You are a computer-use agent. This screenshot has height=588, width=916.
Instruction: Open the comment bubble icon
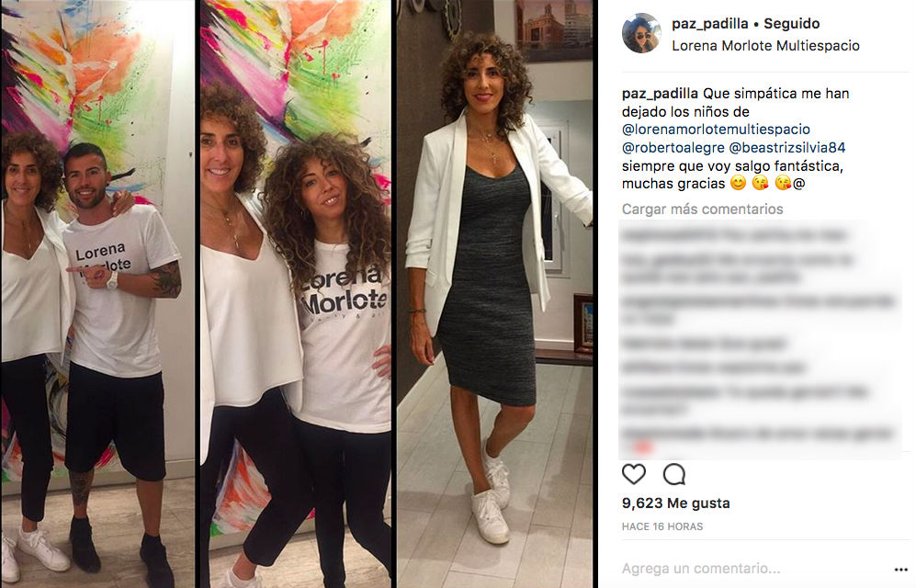pyautogui.click(x=673, y=474)
